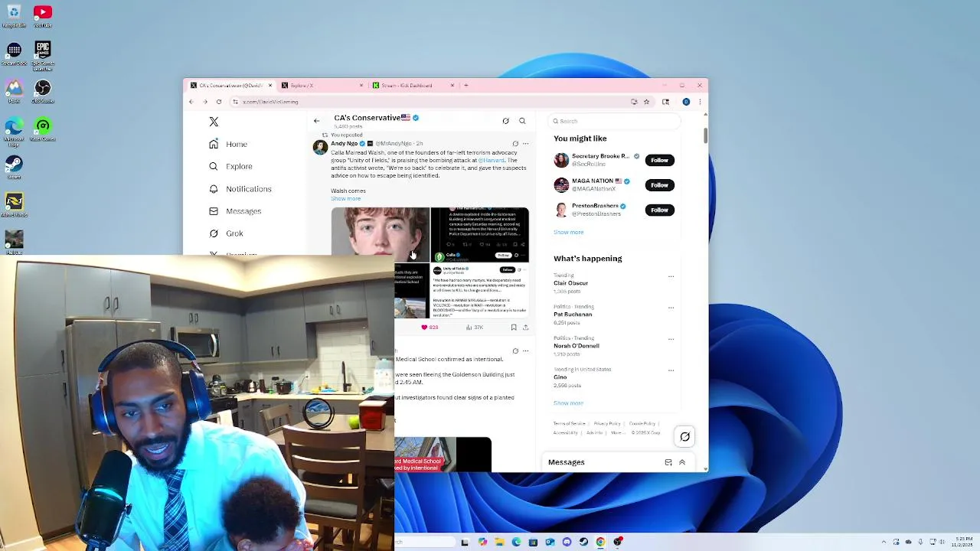Switch to Explore / X browser tab

[323, 86]
